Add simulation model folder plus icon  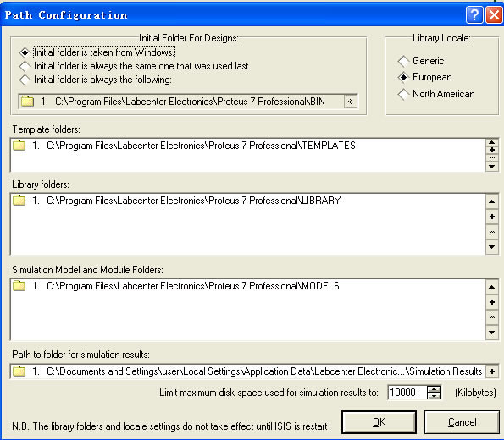pos(492,302)
